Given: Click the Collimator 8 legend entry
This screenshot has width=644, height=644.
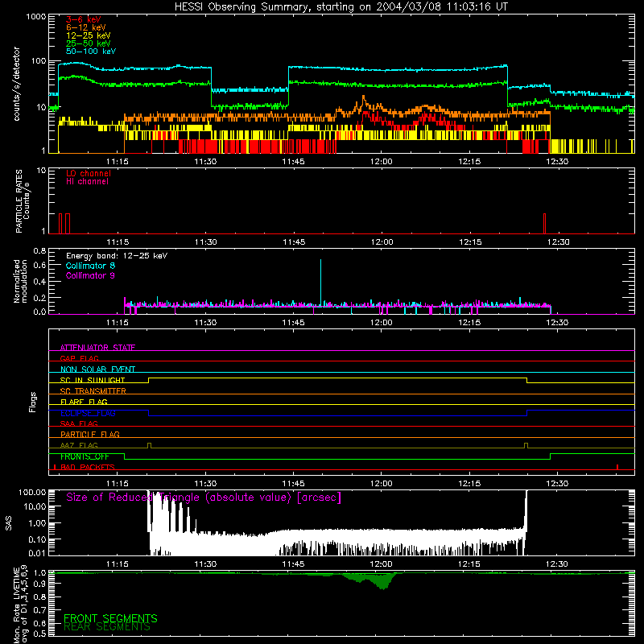Looking at the screenshot, I should (90, 266).
